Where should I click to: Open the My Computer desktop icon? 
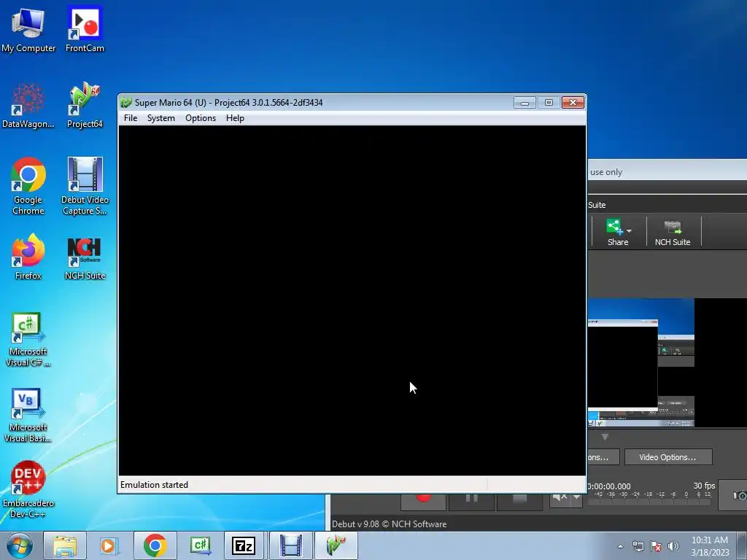pos(28,29)
